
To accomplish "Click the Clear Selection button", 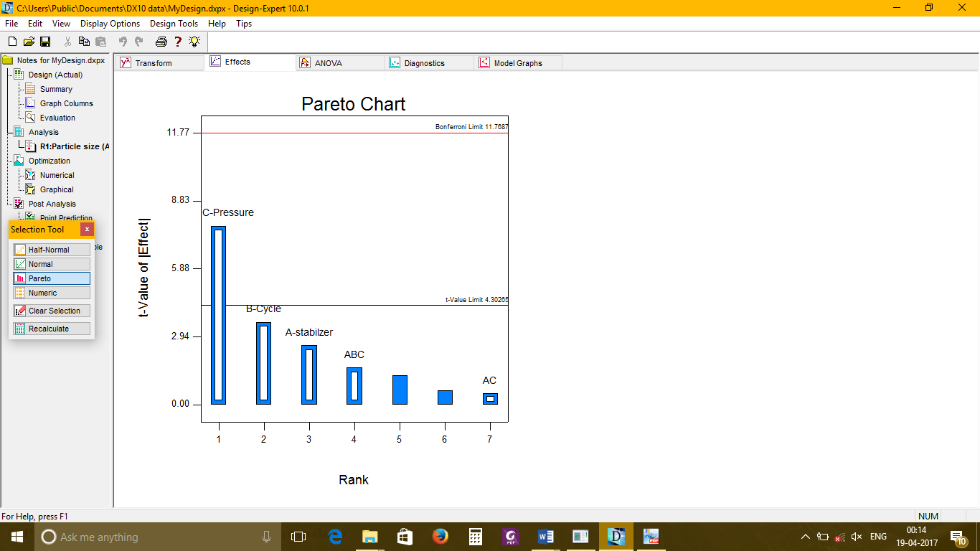I will point(52,311).
